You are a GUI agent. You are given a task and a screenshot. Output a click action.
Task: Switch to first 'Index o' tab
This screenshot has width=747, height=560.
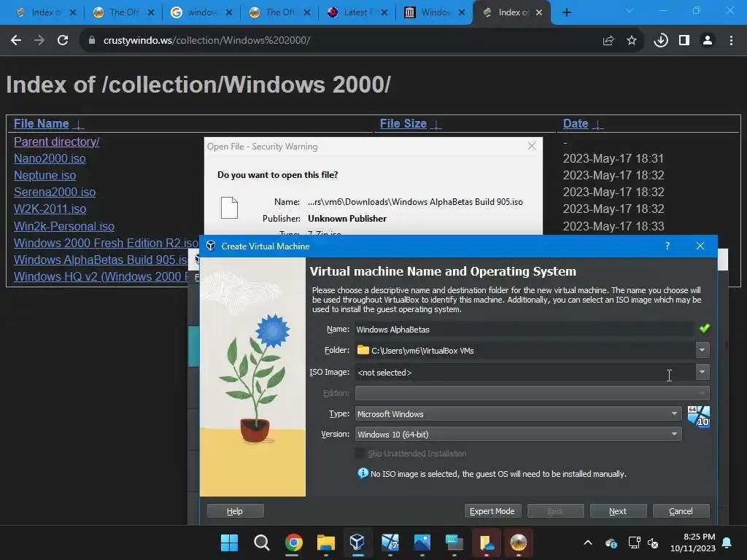tap(46, 12)
